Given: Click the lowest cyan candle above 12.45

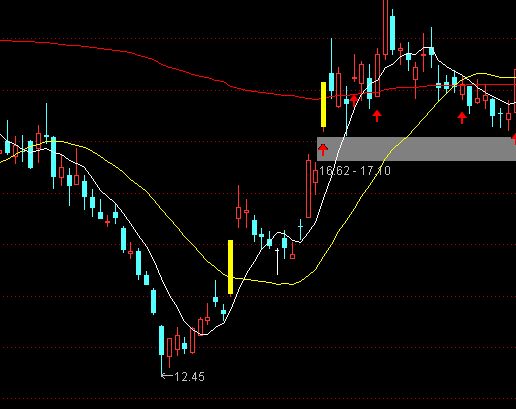Looking at the screenshot, I should pos(162,340).
